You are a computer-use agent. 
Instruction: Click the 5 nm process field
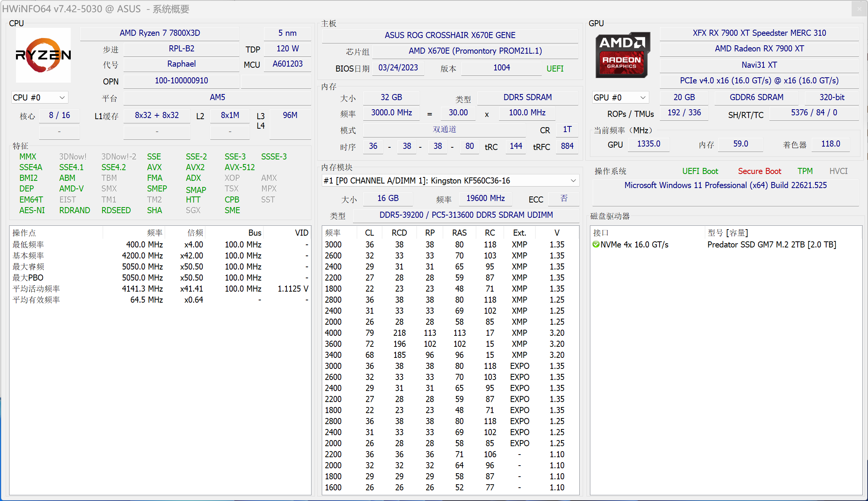pyautogui.click(x=288, y=33)
